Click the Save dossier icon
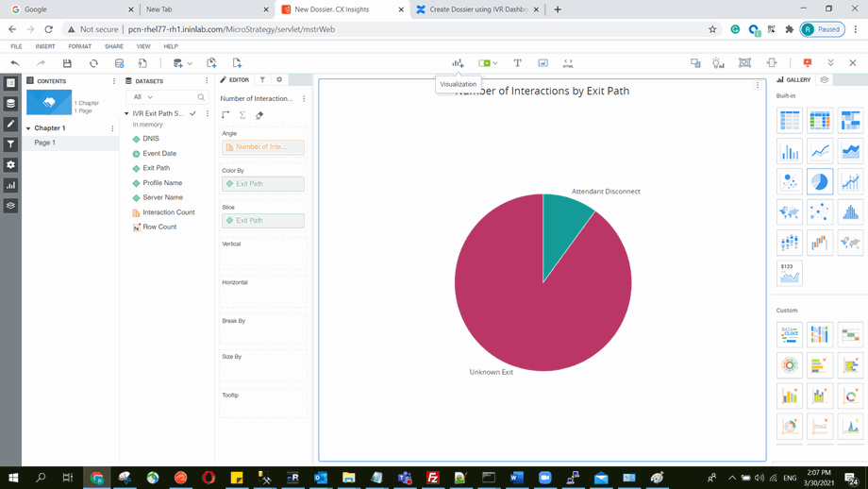This screenshot has width=868, height=489. pyautogui.click(x=67, y=63)
